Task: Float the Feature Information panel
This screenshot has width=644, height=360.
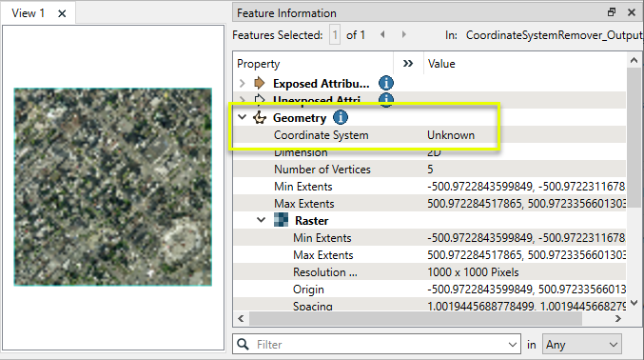Action: (x=612, y=12)
